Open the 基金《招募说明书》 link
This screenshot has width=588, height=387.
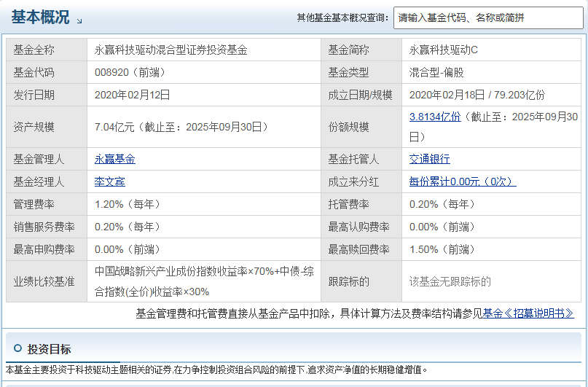pyautogui.click(x=528, y=313)
